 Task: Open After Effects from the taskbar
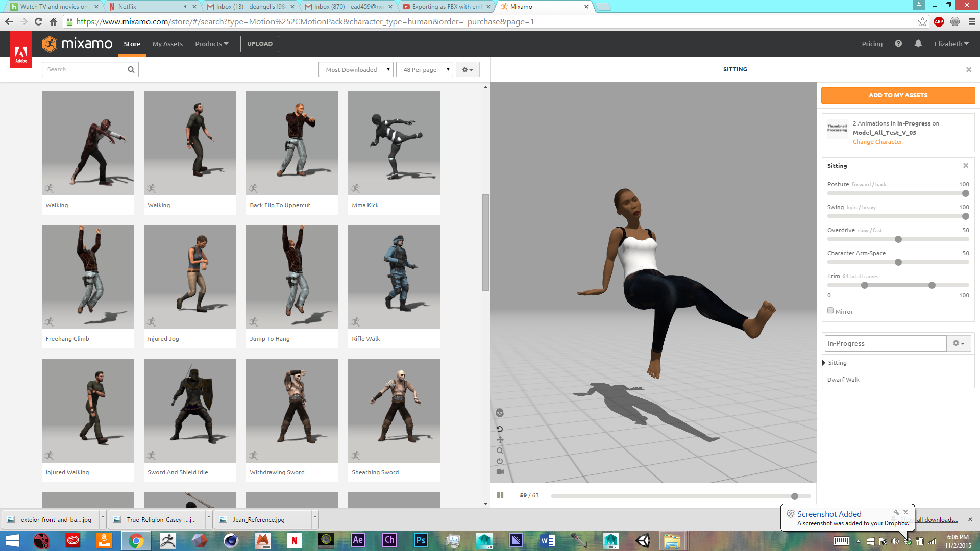(x=358, y=540)
